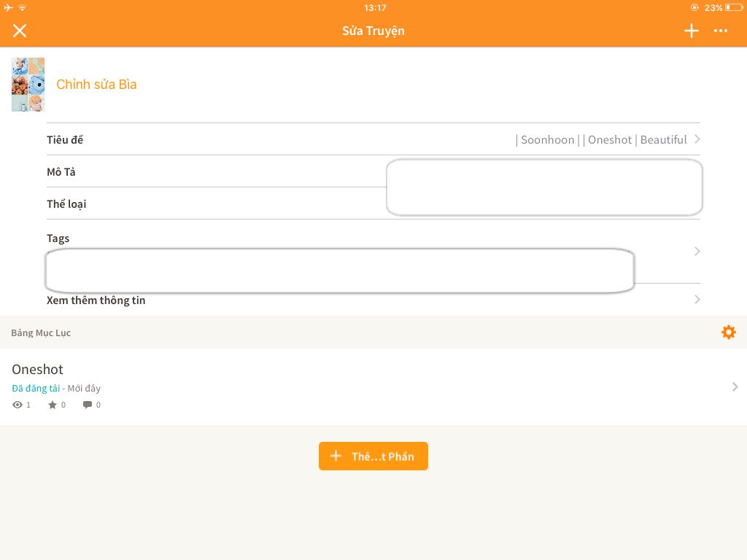Tap the views eye icon on Oneshot
The width and height of the screenshot is (747, 560).
[x=18, y=405]
